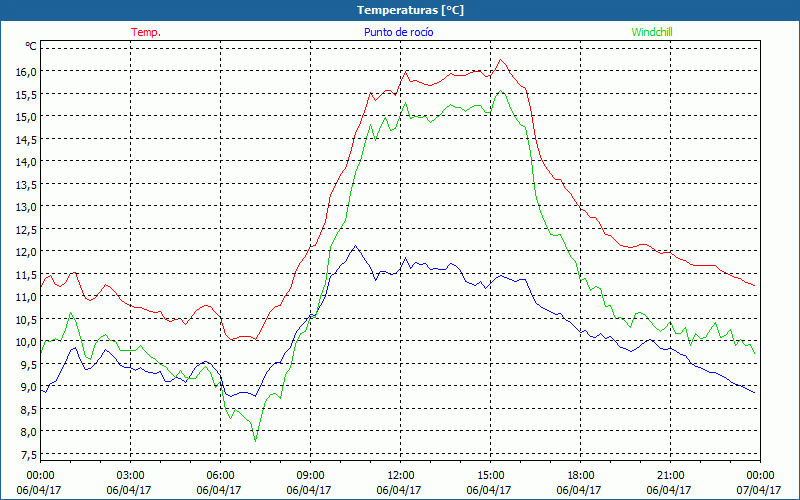Click the 03:00 time axis label

(x=131, y=475)
